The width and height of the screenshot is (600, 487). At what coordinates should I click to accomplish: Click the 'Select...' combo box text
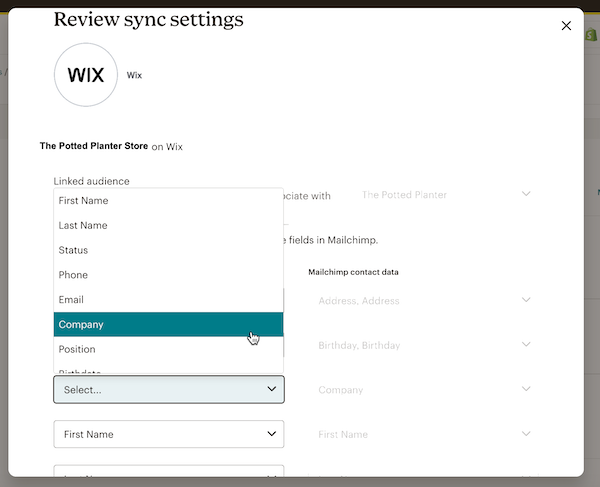click(x=83, y=390)
